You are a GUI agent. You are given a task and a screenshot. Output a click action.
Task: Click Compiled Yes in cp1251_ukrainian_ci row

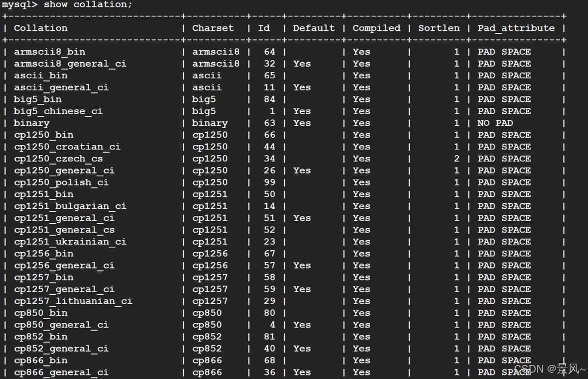pyautogui.click(x=362, y=241)
